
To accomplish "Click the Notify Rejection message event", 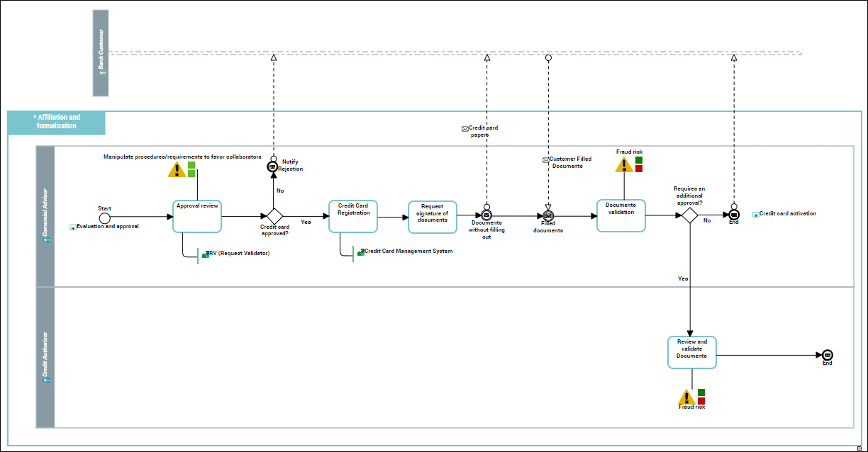I will coord(273,167).
